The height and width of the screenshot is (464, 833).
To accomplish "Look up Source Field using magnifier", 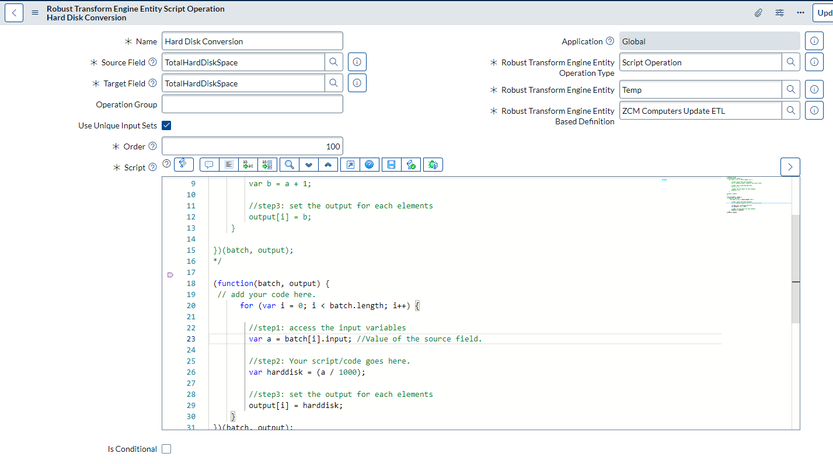I will coord(333,62).
